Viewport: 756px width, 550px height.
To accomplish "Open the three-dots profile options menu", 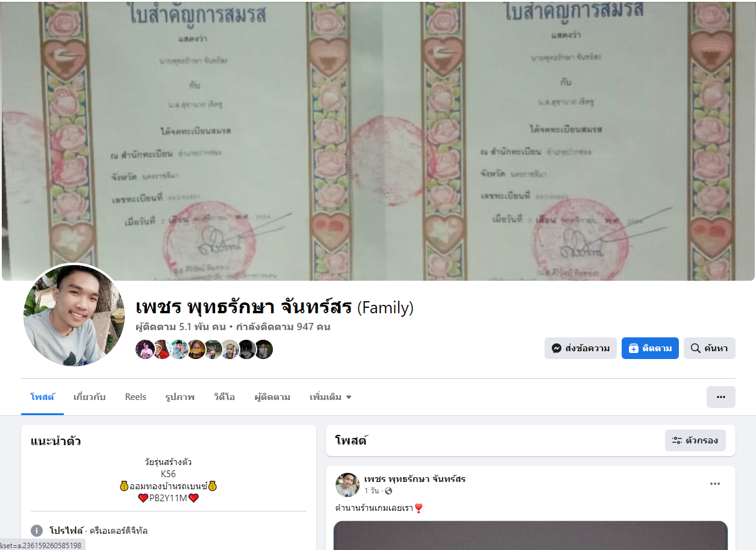I will (720, 397).
